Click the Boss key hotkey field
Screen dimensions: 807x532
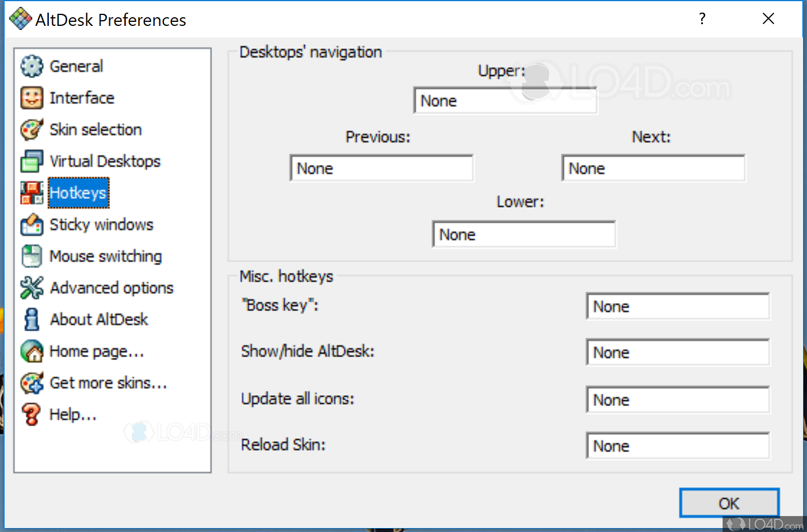(678, 306)
